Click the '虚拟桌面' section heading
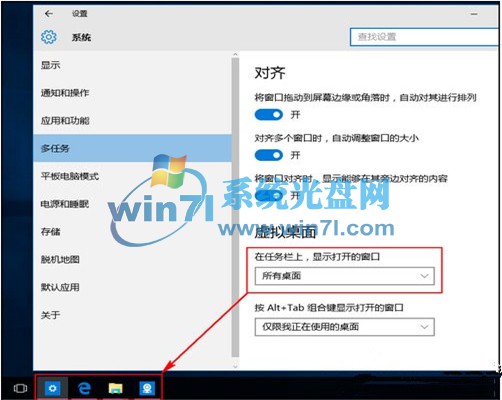Screen dimensions: 502x400 tap(285, 232)
